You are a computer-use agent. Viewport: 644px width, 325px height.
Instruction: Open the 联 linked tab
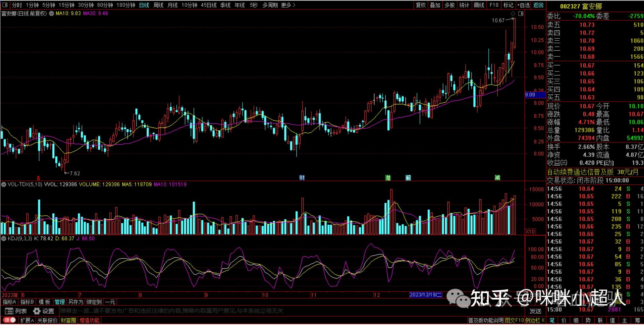click(600, 321)
